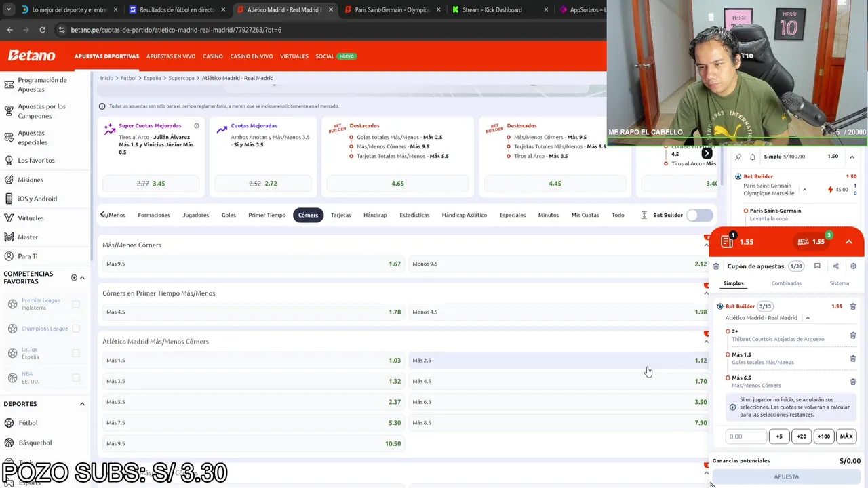Screen dimensions: 868x488
Task: Open Para Ti in the sidebar
Action: tap(28, 256)
